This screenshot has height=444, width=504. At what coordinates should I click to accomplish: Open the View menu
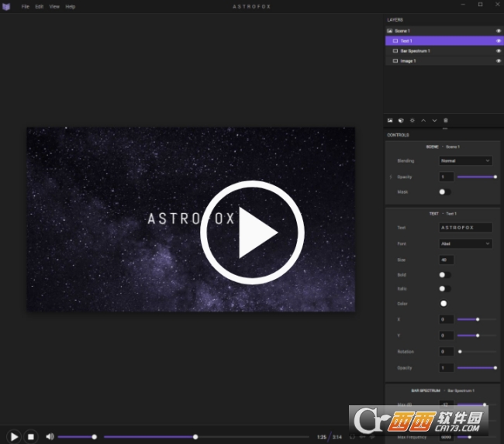point(54,6)
